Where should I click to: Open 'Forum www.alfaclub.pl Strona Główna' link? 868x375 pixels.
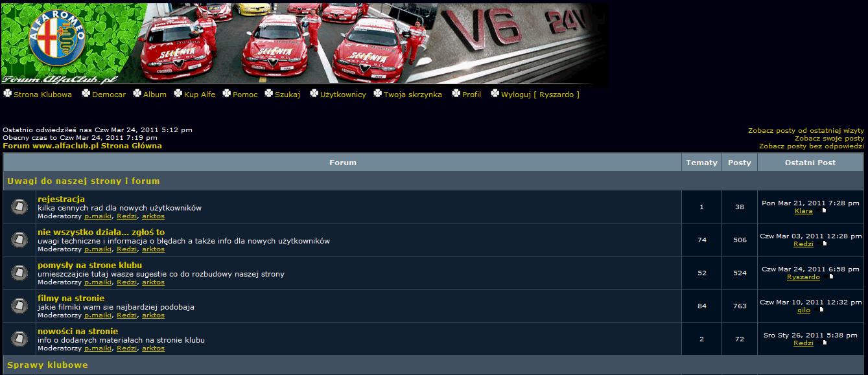click(82, 146)
